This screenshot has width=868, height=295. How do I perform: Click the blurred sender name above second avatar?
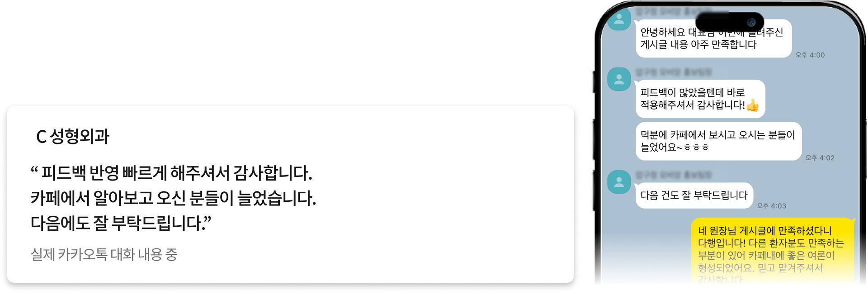coord(674,72)
